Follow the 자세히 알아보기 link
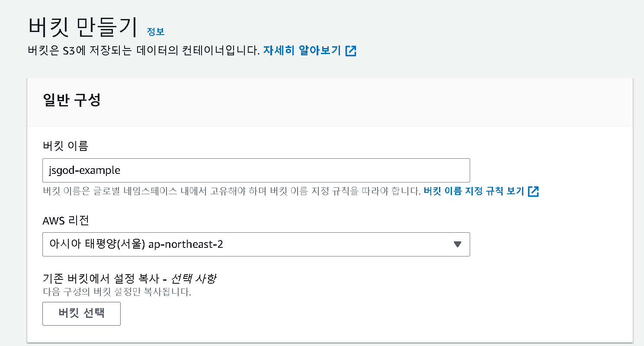Image resolution: width=644 pixels, height=346 pixels. tap(302, 51)
